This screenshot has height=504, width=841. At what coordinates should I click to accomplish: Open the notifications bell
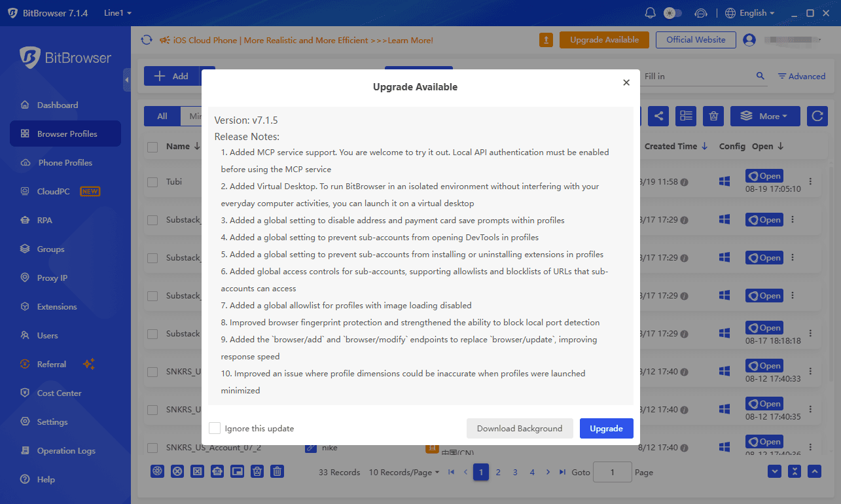click(x=650, y=13)
